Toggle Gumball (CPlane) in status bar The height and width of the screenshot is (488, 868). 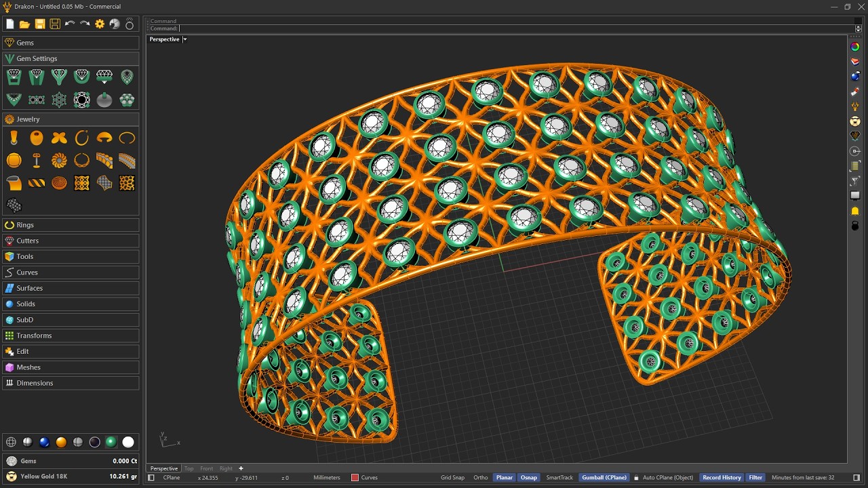pyautogui.click(x=604, y=478)
